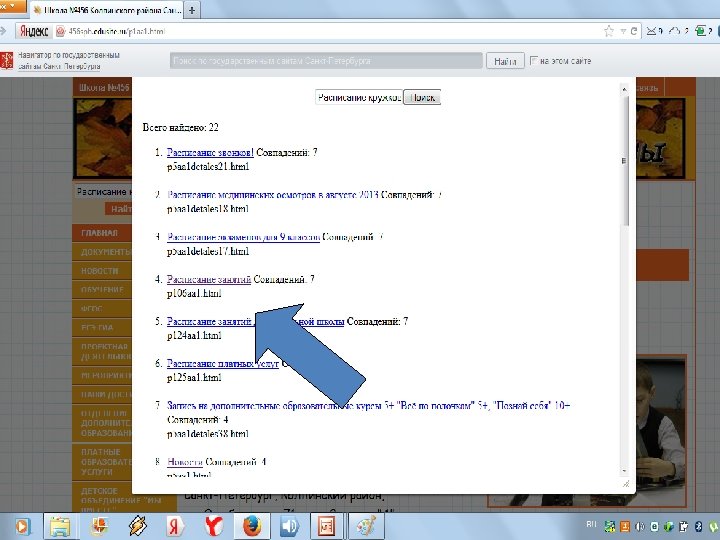Click the Школа №456 site header title
The height and width of the screenshot is (540, 720).
click(x=104, y=87)
